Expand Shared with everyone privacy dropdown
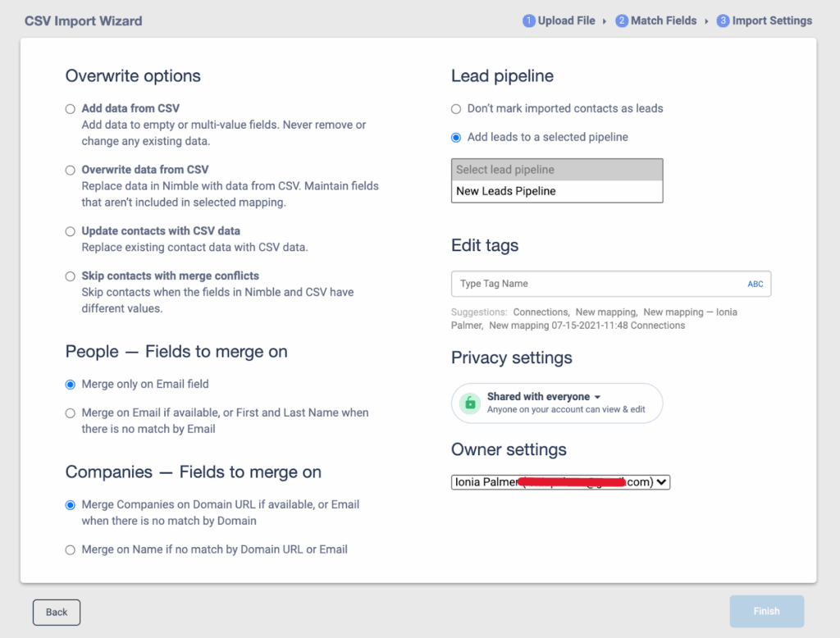This screenshot has width=840, height=638. 544,397
